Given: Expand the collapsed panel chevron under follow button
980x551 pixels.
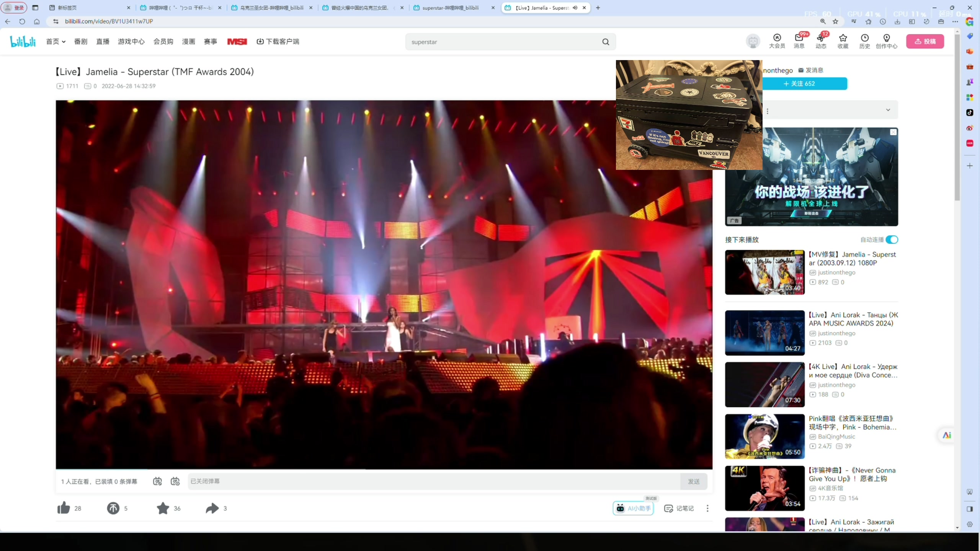Looking at the screenshot, I should [888, 110].
